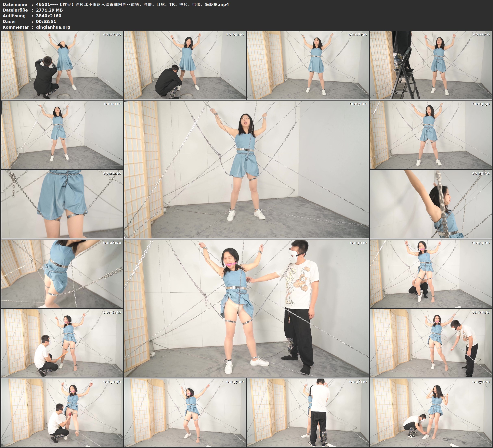Select the frame marked 00:14:10
493x448 pixels.
62,134
